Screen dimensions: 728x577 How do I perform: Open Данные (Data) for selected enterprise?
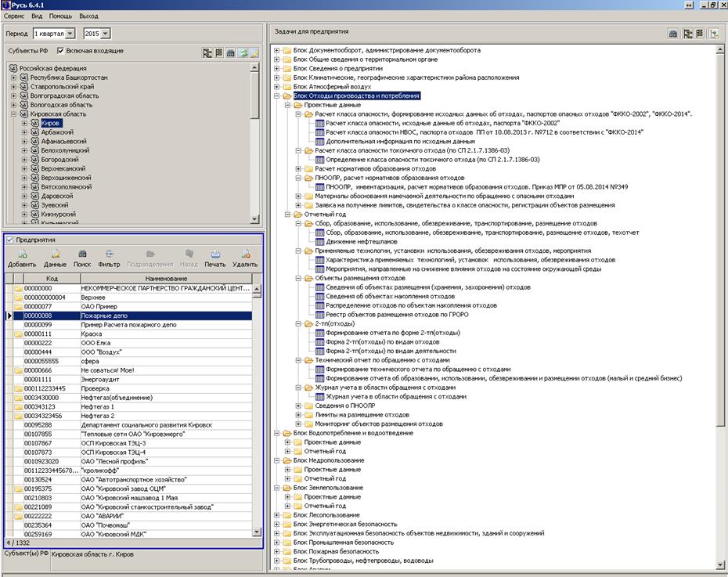pos(55,254)
